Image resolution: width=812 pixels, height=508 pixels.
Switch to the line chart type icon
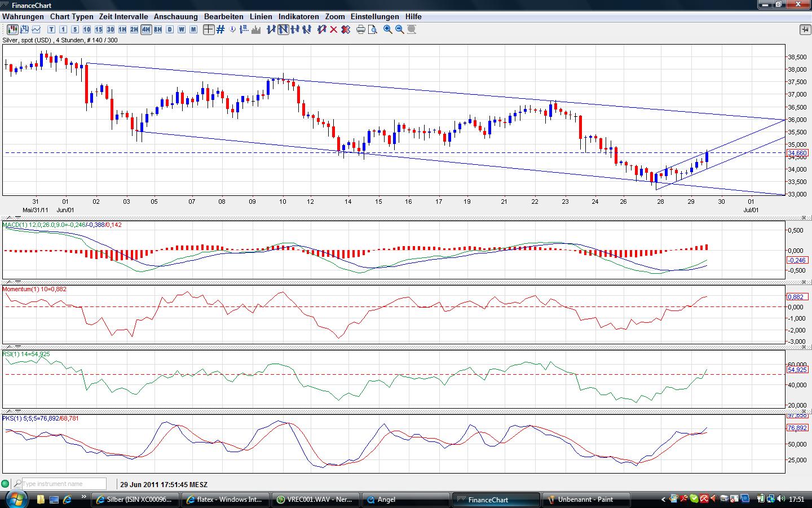click(37, 29)
